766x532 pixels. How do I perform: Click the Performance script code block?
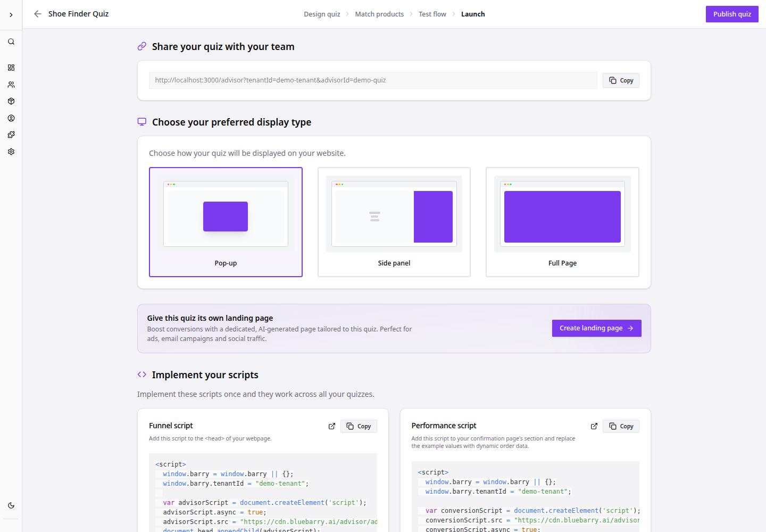(525, 496)
